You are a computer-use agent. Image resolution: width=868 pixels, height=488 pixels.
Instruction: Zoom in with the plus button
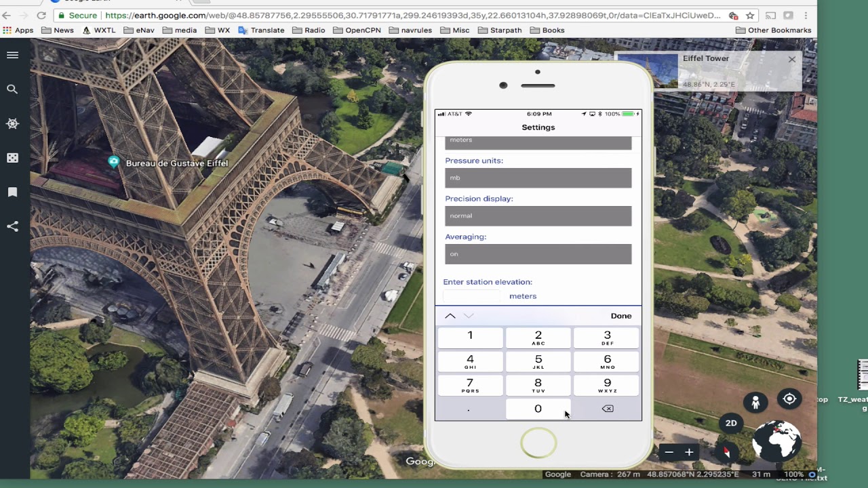(689, 452)
